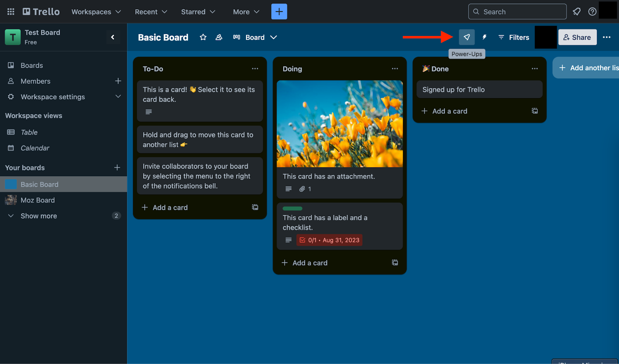Open the Board view switcher dropdown
This screenshot has width=619, height=364.
[255, 37]
